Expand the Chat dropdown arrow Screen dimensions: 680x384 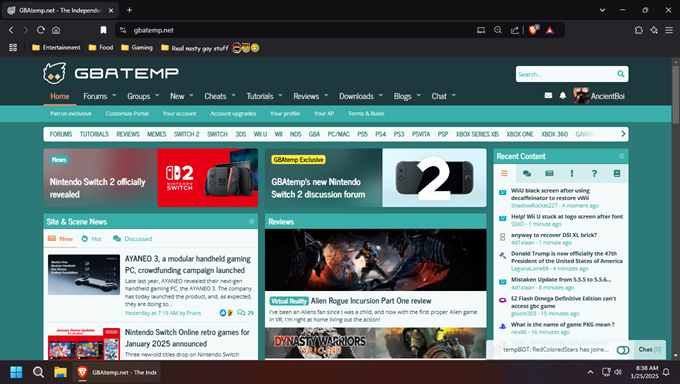point(454,95)
